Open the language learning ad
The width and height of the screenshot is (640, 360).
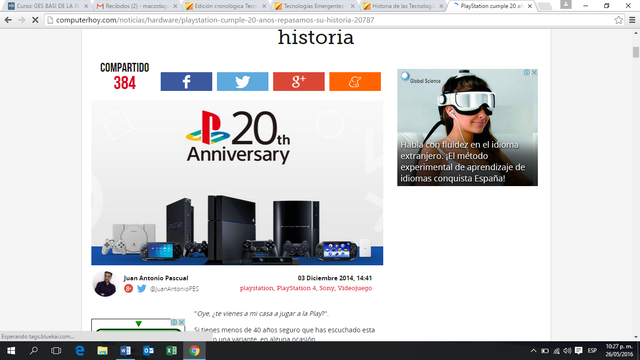[x=467, y=127]
